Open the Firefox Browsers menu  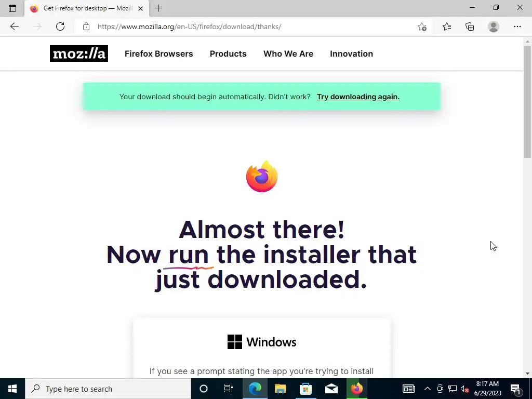click(159, 54)
